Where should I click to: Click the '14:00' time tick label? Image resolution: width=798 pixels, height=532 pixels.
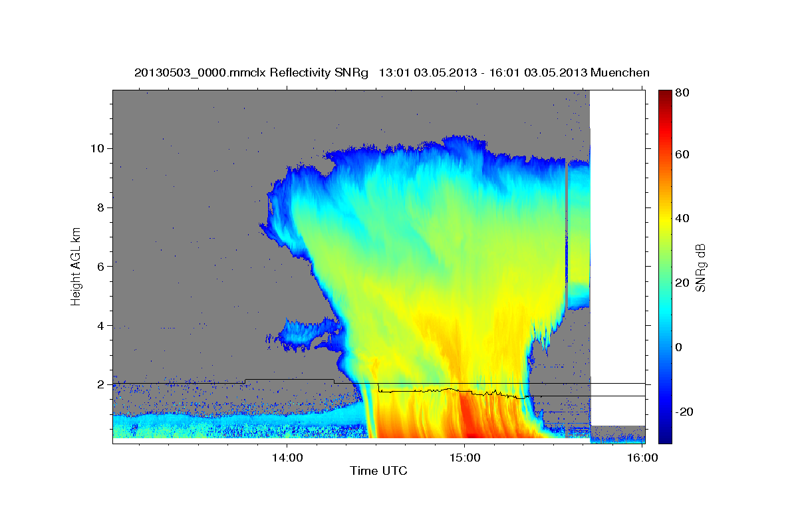(288, 458)
